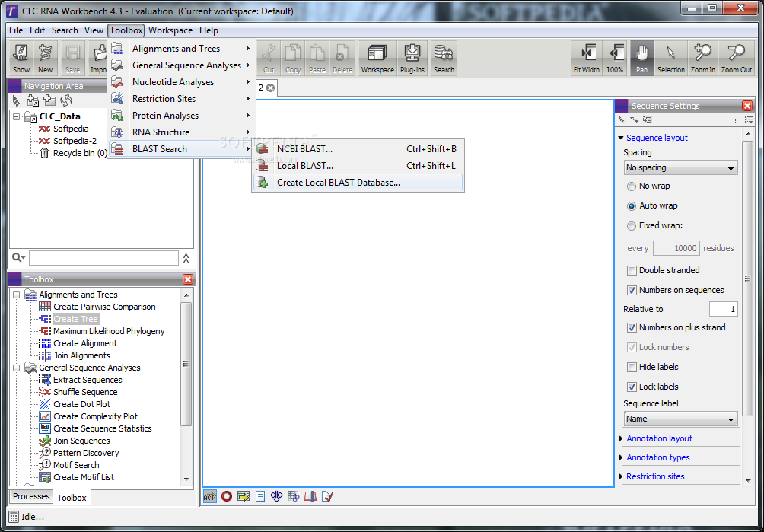The width and height of the screenshot is (764, 532).
Task: Toggle Numbers on sequences checkbox
Action: click(x=632, y=291)
